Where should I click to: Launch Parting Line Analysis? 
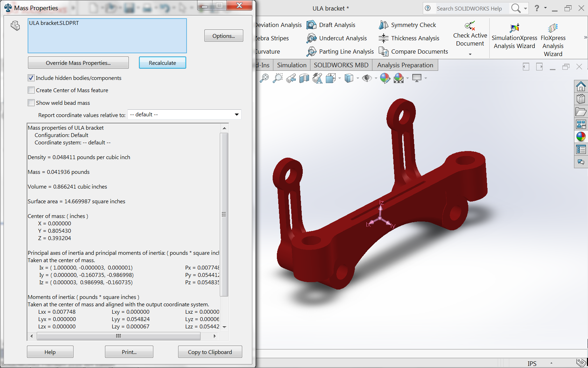(340, 52)
